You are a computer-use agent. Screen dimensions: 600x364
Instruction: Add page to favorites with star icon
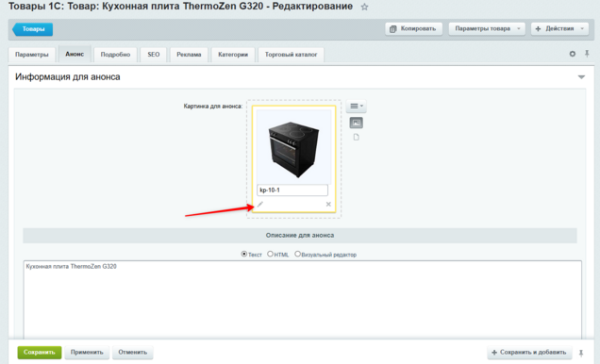[x=364, y=7]
